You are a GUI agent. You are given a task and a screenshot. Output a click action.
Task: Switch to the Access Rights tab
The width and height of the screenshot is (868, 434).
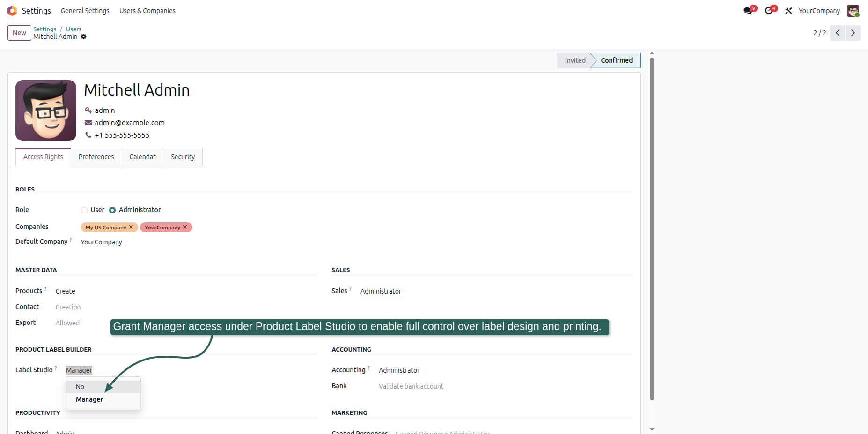(x=43, y=157)
